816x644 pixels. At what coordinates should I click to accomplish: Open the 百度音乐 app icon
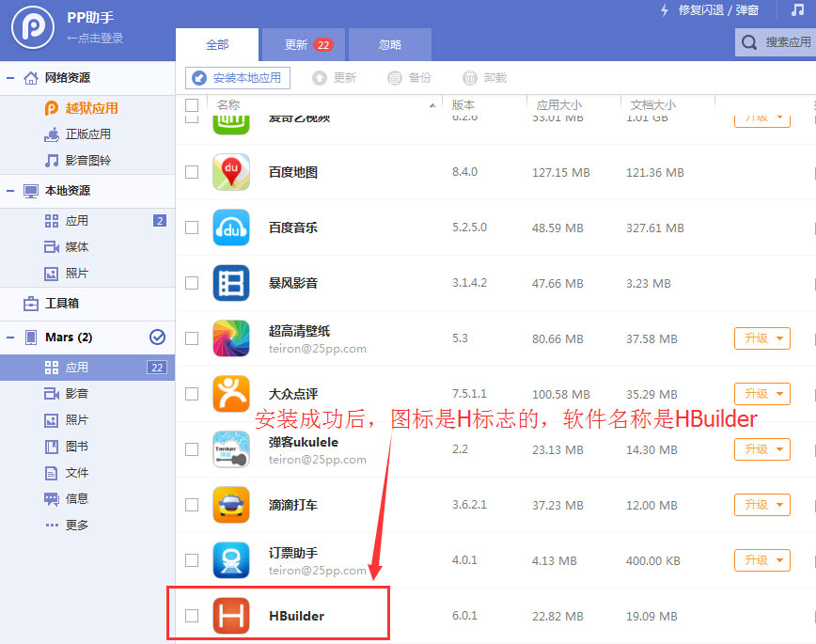231,228
